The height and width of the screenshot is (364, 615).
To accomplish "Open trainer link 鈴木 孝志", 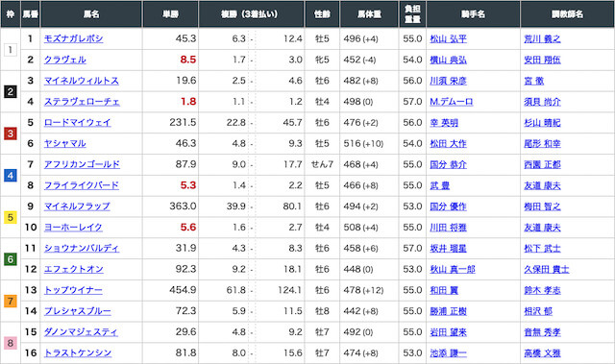I will point(542,291).
